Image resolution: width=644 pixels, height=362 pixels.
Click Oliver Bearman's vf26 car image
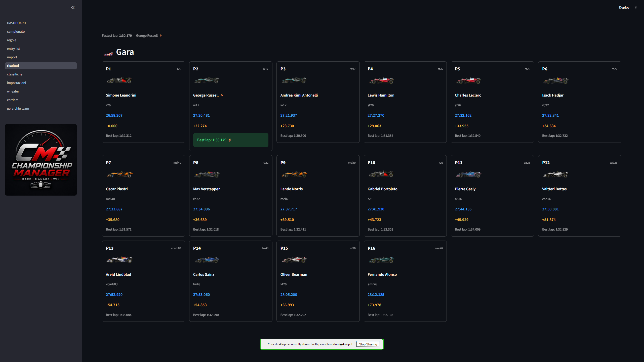294,259
